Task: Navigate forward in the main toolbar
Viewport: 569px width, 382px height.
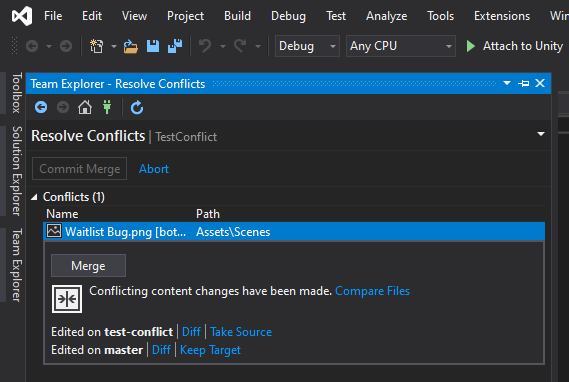Action: tap(66, 46)
